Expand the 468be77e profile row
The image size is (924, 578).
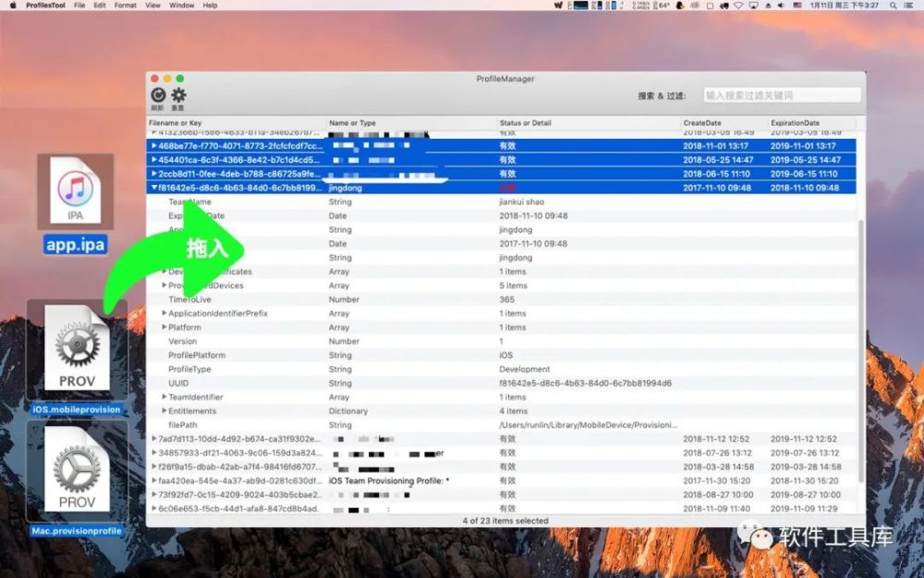click(x=153, y=146)
